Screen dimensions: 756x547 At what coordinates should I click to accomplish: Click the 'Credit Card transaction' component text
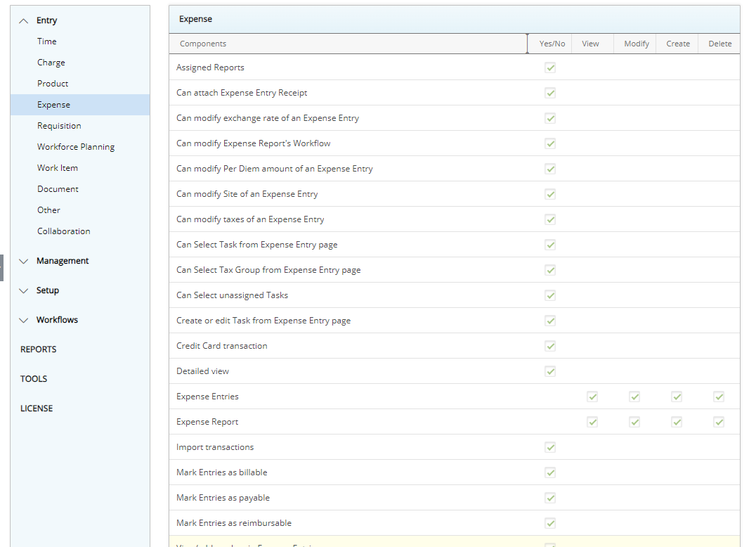click(x=222, y=346)
